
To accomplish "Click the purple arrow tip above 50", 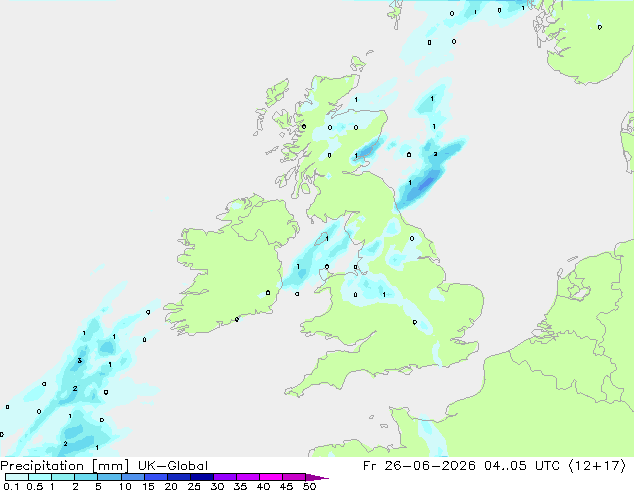I will click(317, 477).
